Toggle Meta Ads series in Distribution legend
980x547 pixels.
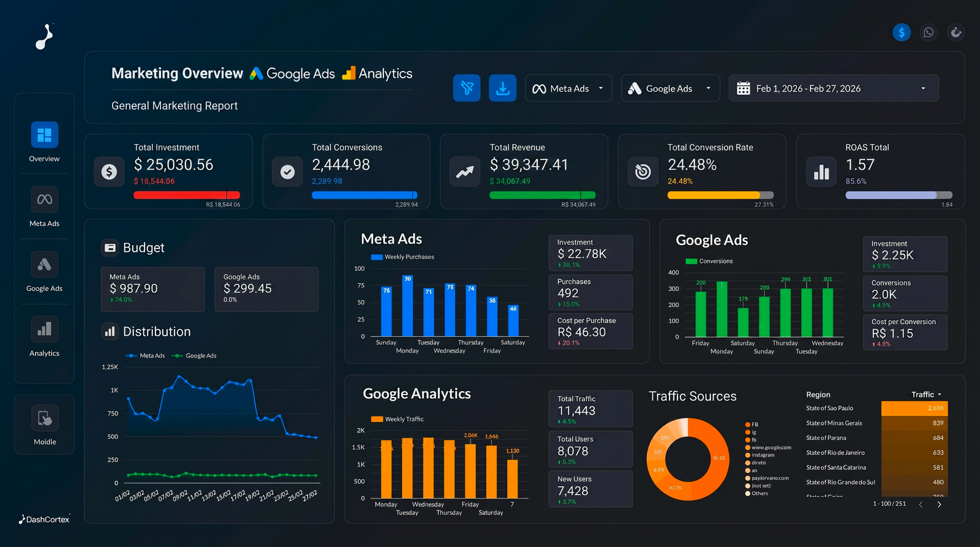[x=146, y=356]
